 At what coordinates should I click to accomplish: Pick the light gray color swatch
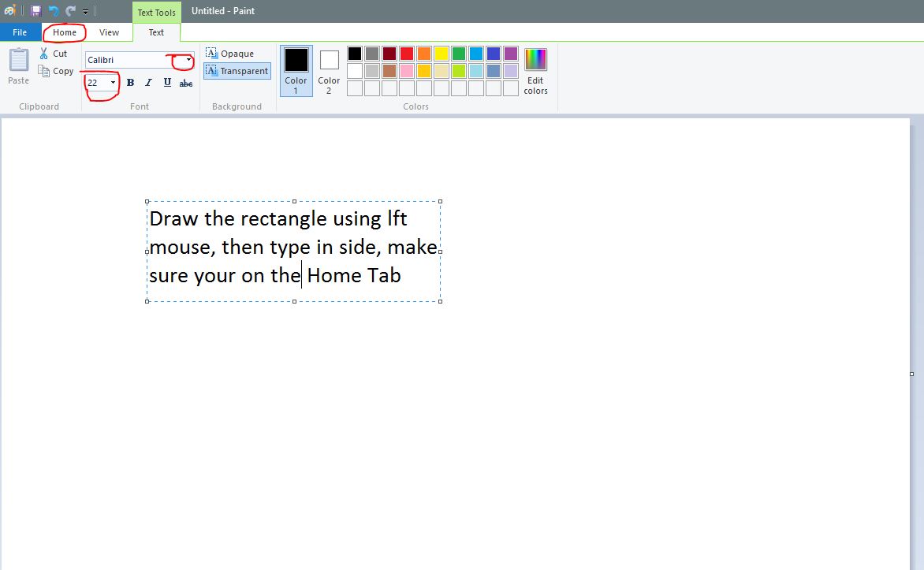click(372, 71)
